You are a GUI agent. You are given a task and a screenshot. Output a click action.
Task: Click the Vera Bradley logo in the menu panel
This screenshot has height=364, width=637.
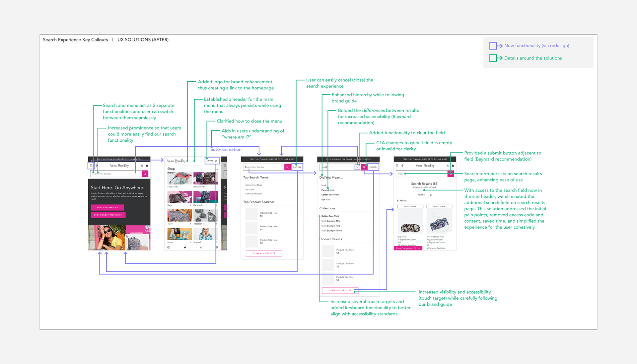[x=177, y=161]
